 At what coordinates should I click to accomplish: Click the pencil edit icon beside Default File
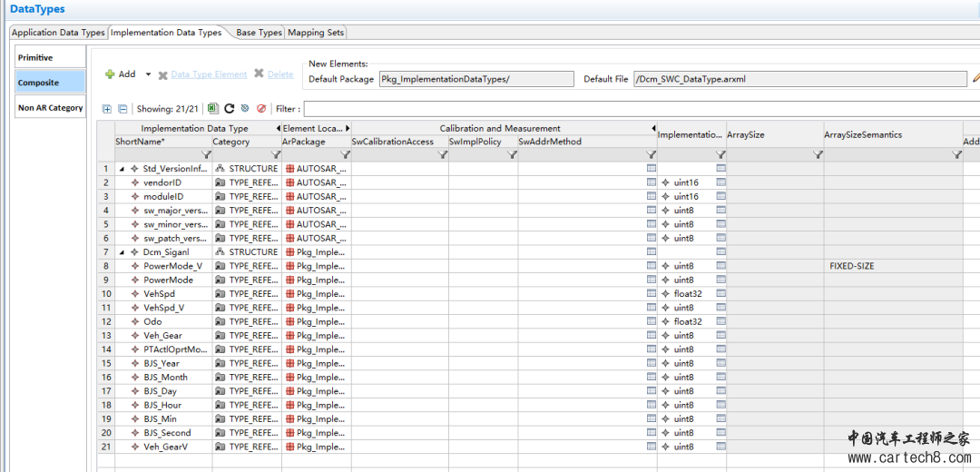976,79
